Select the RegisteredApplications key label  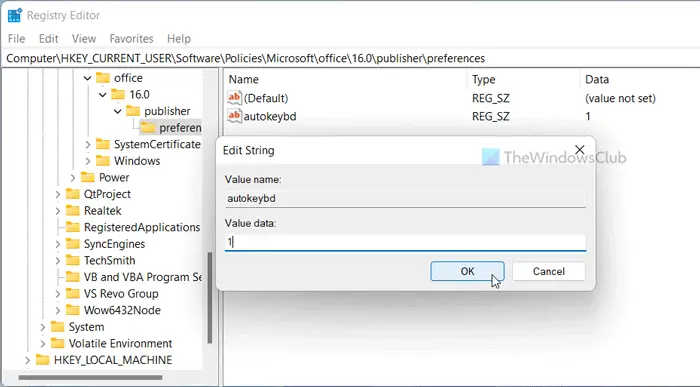[142, 227]
